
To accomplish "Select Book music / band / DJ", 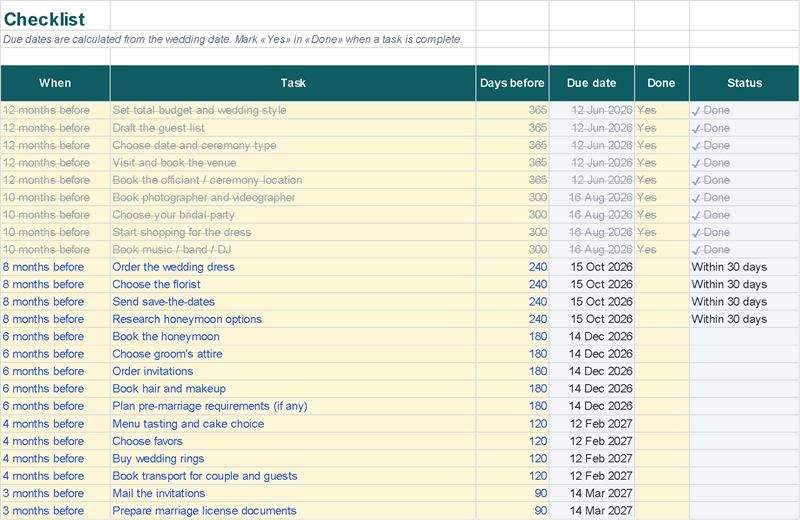I will 293,249.
